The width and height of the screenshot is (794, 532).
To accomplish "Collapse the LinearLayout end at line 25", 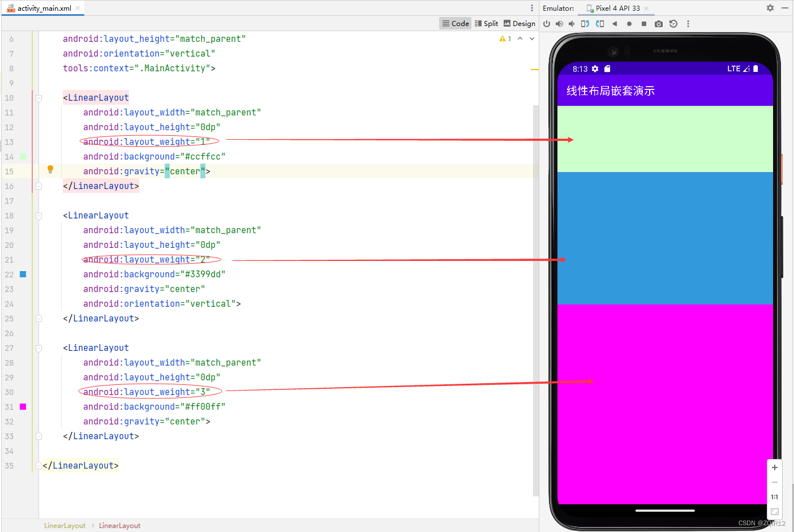I will click(39, 318).
